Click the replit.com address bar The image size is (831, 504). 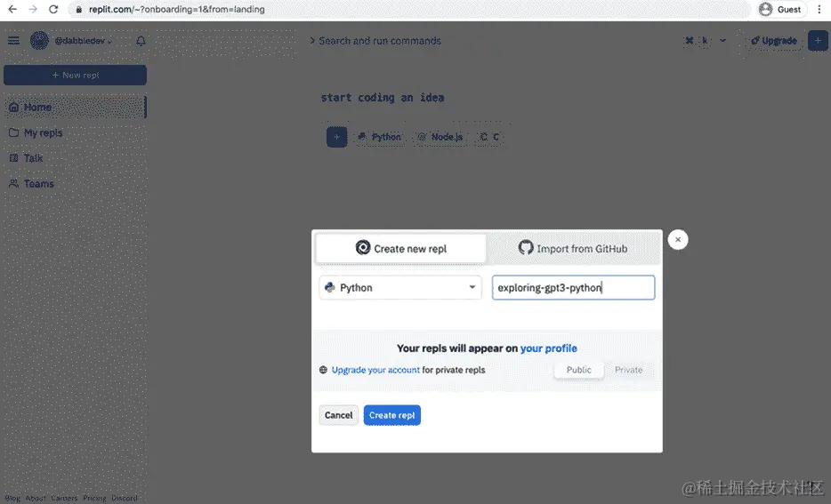click(x=408, y=9)
